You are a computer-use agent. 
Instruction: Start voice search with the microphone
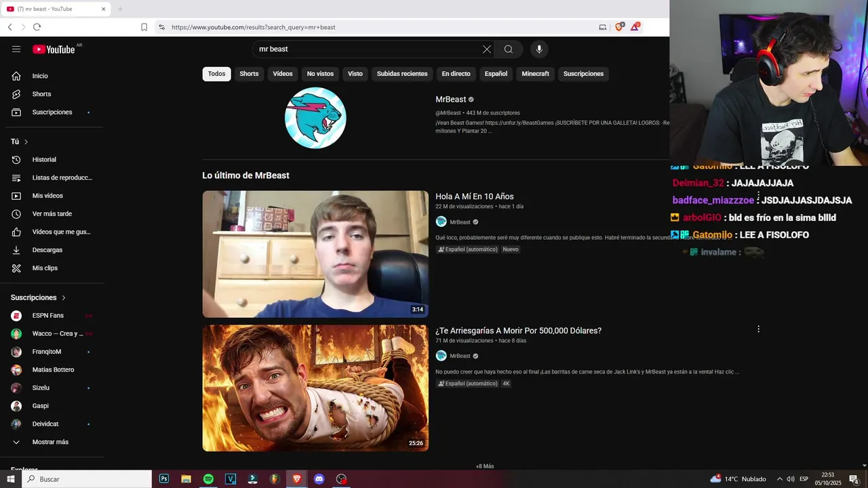(539, 49)
